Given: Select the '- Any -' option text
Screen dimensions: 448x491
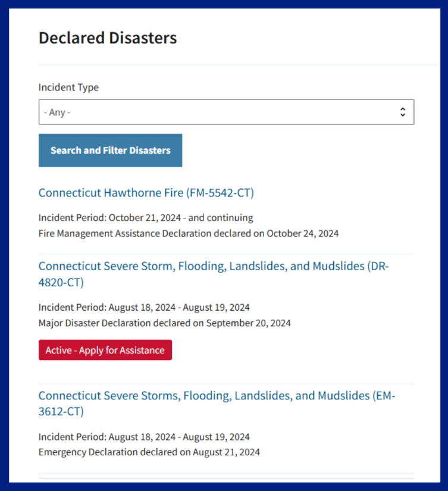Looking at the screenshot, I should tap(57, 112).
